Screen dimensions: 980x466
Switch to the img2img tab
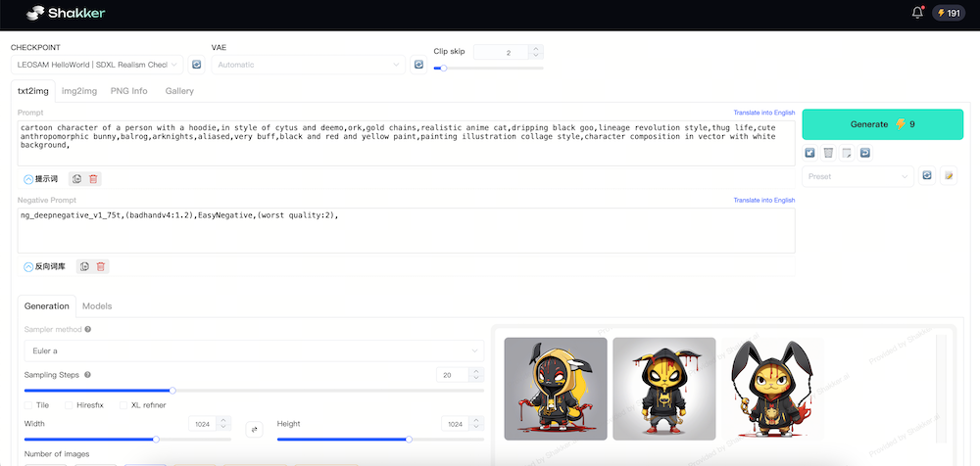coord(79,91)
